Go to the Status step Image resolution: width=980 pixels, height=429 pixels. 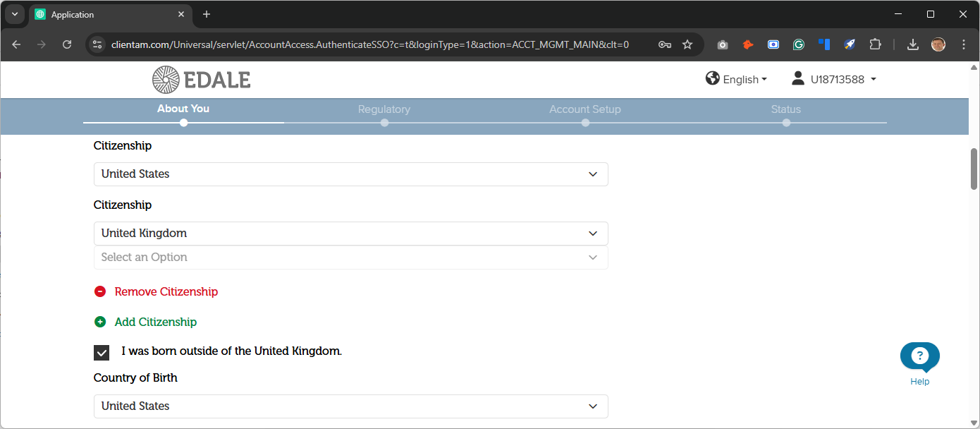pyautogui.click(x=786, y=109)
